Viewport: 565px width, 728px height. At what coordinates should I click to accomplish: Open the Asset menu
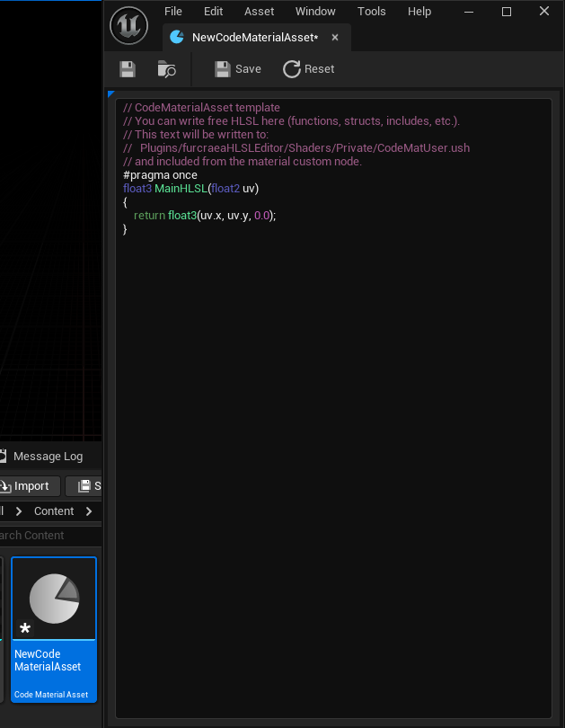click(260, 12)
